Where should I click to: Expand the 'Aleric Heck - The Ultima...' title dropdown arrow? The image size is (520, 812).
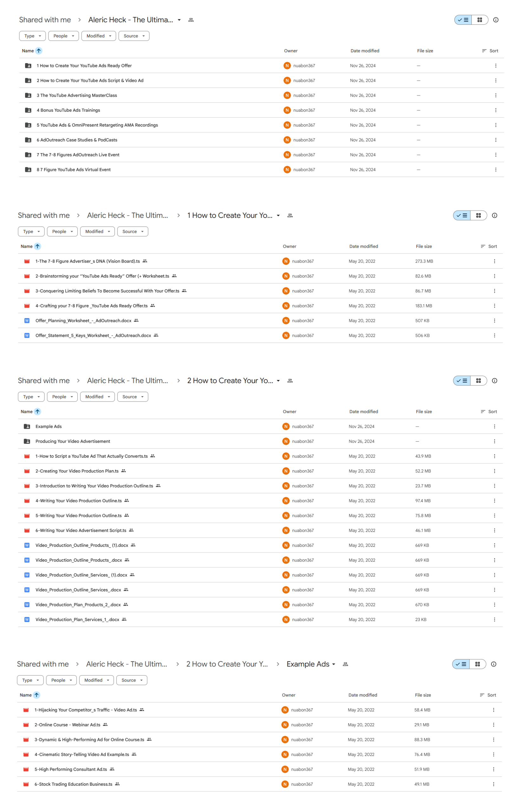(179, 20)
